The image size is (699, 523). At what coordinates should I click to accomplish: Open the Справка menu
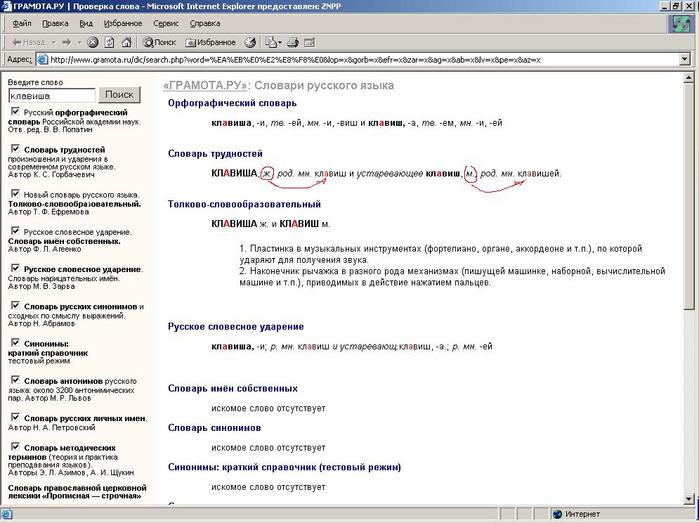205,23
